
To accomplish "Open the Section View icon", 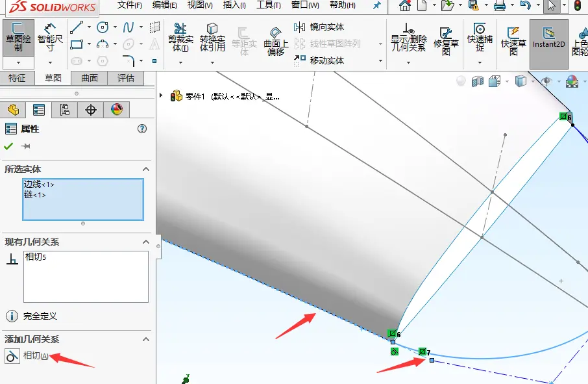I will point(478,81).
